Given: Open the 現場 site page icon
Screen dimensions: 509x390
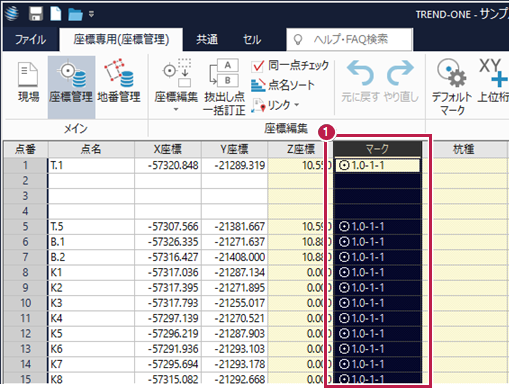Looking at the screenshot, I should (28, 82).
